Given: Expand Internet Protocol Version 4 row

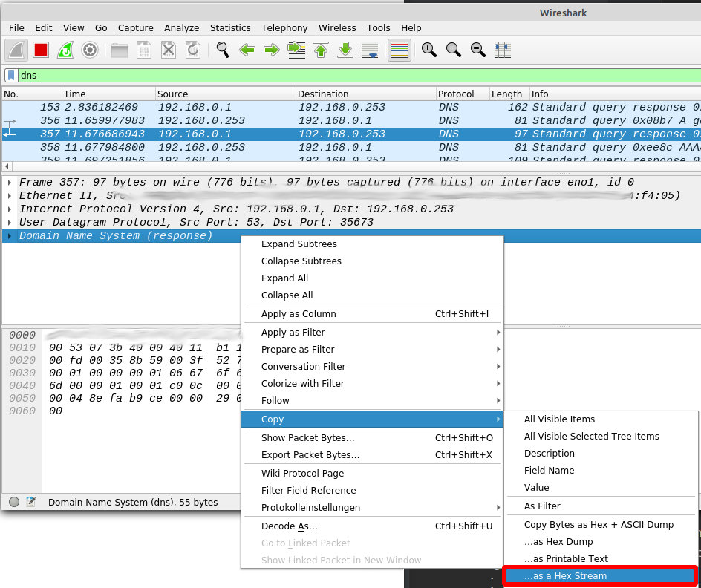Looking at the screenshot, I should pos(10,209).
